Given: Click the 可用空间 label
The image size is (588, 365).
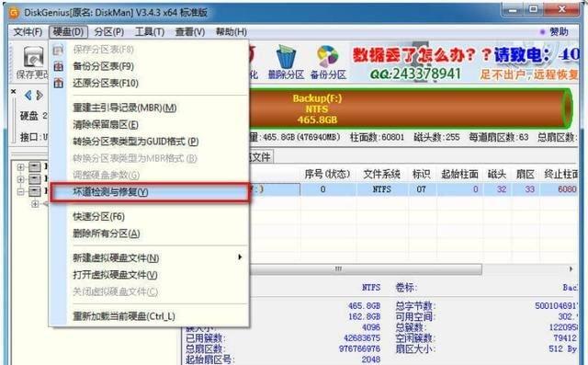Looking at the screenshot, I should (x=414, y=317).
